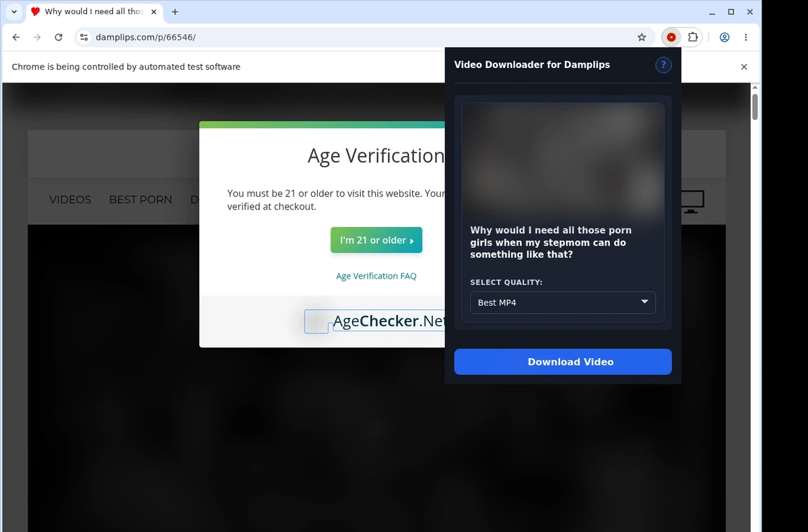Viewport: 808px width, 532px height.
Task: Maximize the Chrome window
Action: [731, 11]
